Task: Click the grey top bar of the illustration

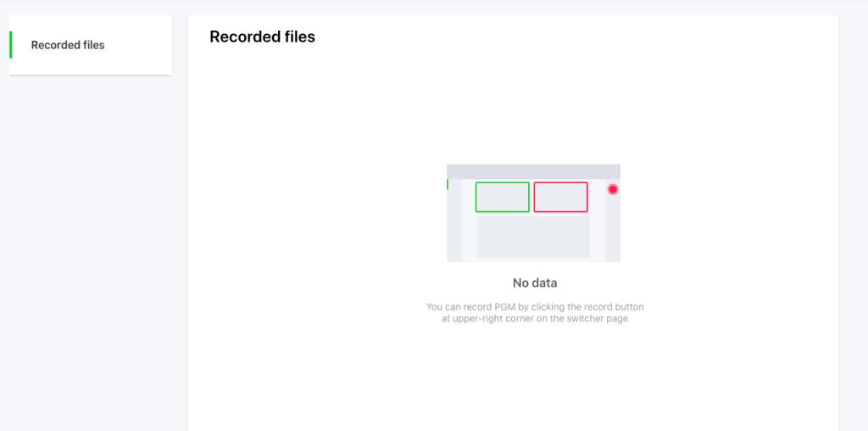Action: point(533,171)
